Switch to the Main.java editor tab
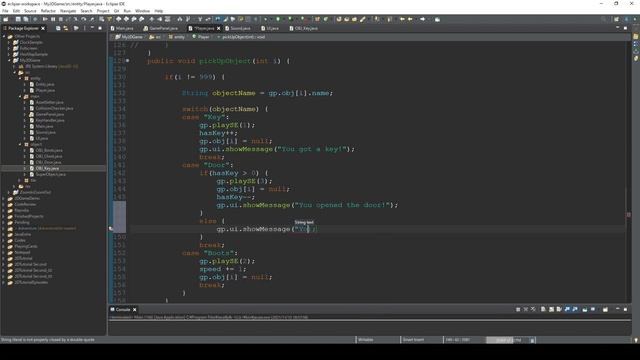Image resolution: width=640 pixels, height=360 pixels. click(x=122, y=28)
